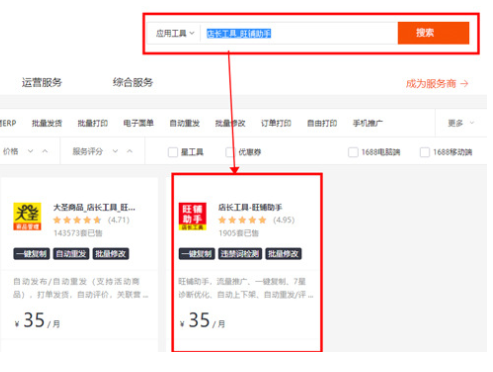
Task: Click 一键复制 tag on 旺铺助手 card
Action: (197, 254)
